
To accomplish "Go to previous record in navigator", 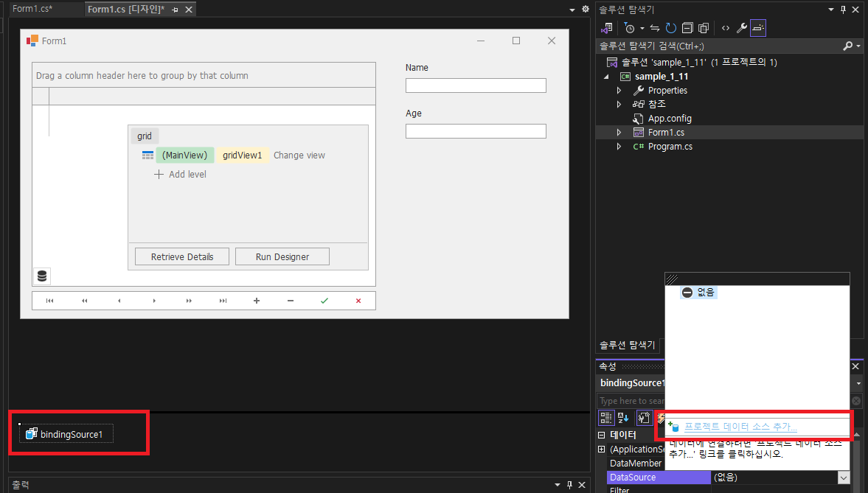I will tap(119, 301).
